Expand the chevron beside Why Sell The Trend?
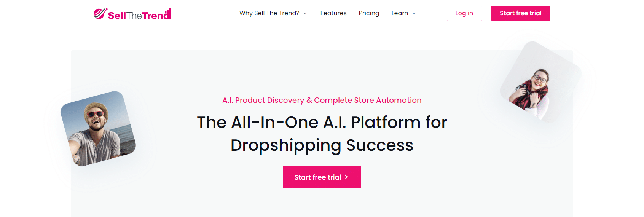 305,14
